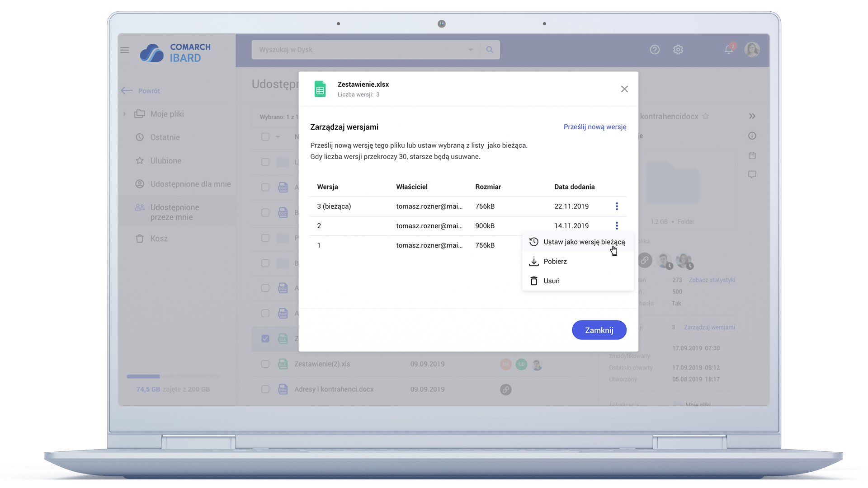Open the notifications bell icon
Image resolution: width=868 pixels, height=488 pixels.
point(729,49)
